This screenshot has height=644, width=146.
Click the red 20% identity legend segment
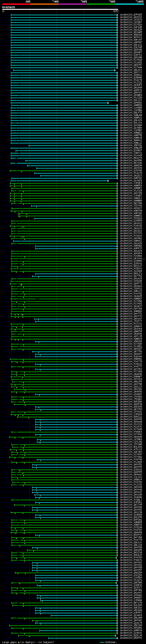pos(16,4)
